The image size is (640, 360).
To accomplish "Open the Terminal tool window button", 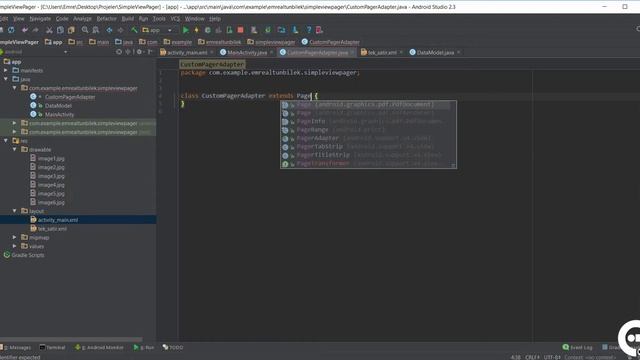I will pyautogui.click(x=52, y=347).
